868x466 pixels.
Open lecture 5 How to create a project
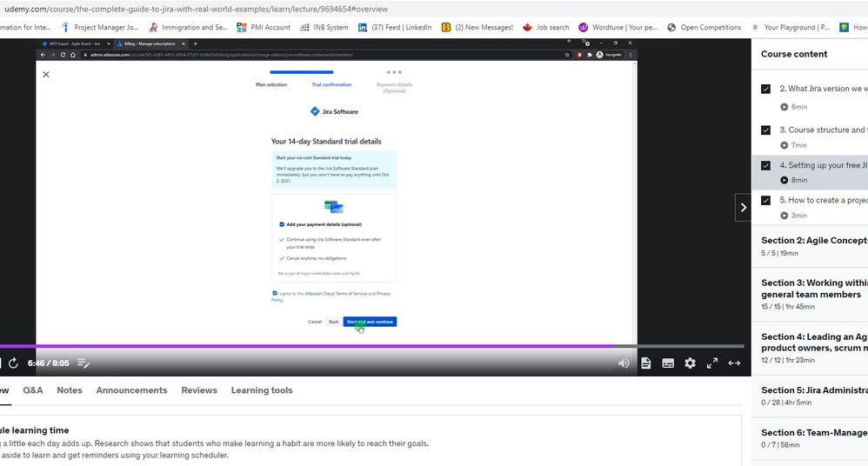pyautogui.click(x=810, y=208)
